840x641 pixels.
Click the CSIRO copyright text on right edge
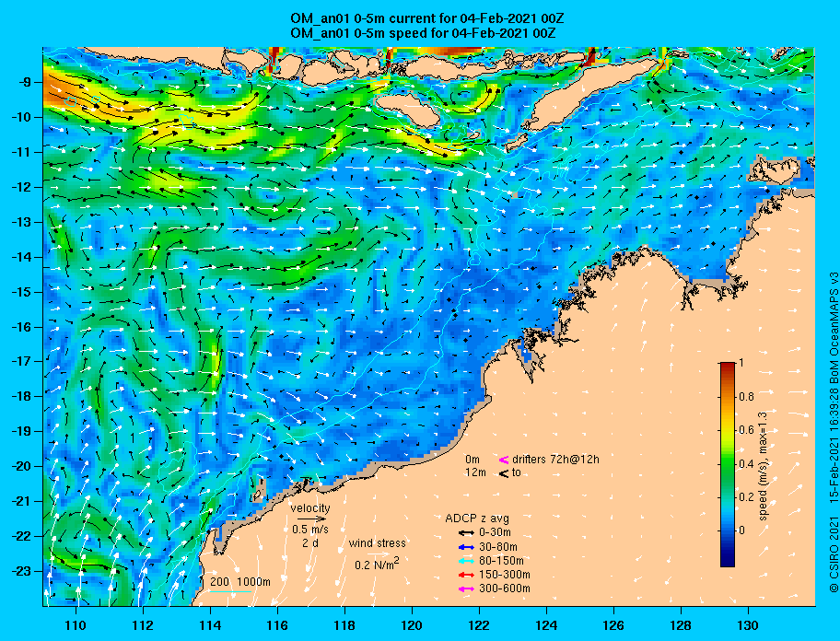pyautogui.click(x=834, y=432)
